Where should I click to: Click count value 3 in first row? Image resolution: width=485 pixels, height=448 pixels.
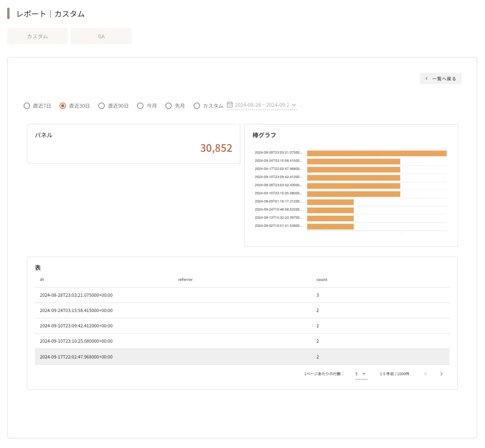click(317, 295)
